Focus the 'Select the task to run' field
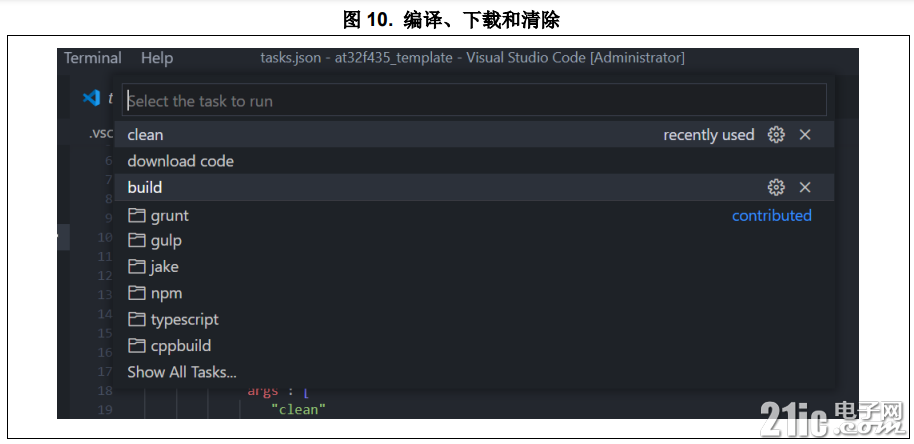914x444 pixels. tap(474, 100)
